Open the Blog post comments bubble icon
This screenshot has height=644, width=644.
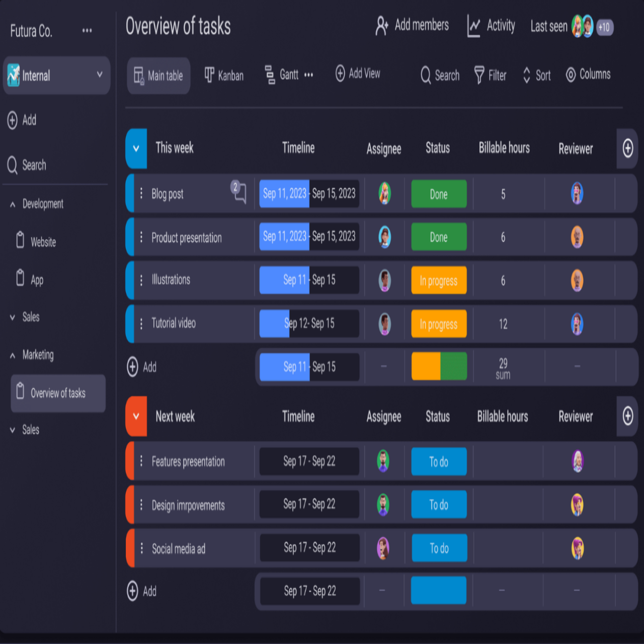[239, 192]
